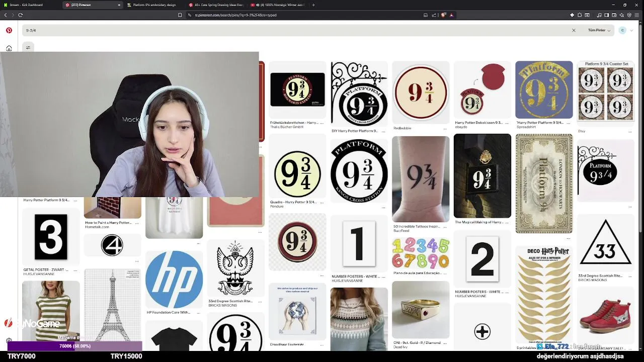Open more options for HP Foundation Care pin
Image resolution: width=644 pixels, height=362 pixels.
point(199,312)
